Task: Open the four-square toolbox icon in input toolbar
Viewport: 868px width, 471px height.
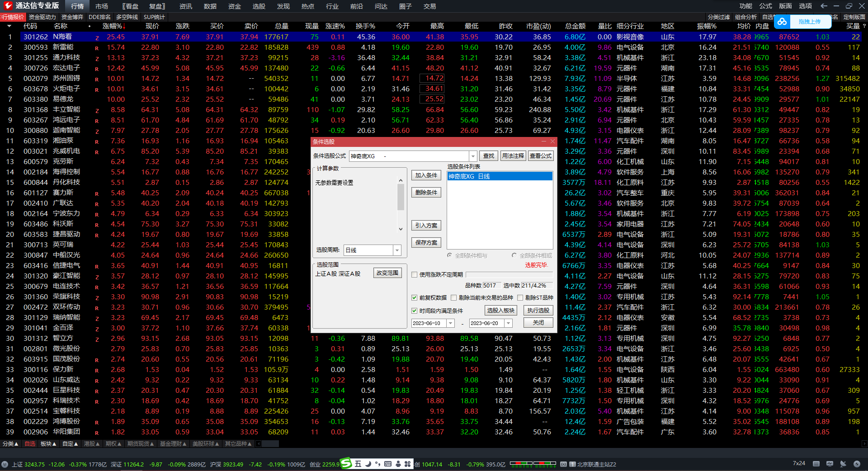Action: click(x=408, y=464)
